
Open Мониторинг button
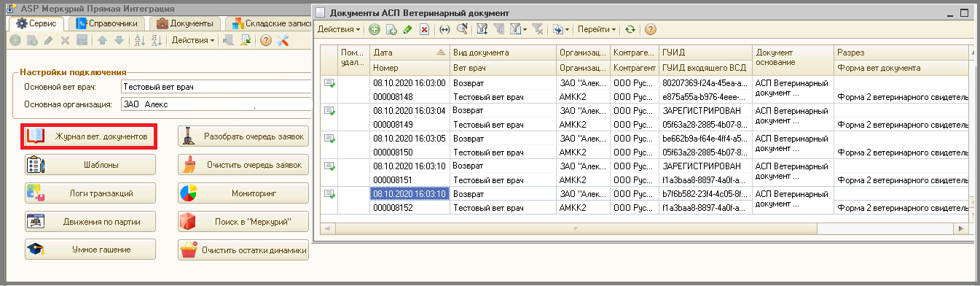click(243, 193)
